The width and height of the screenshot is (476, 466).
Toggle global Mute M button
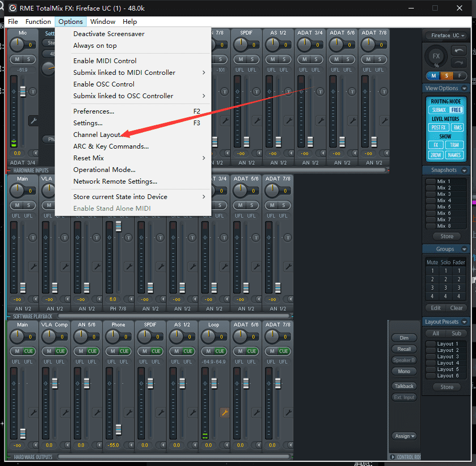tap(433, 76)
